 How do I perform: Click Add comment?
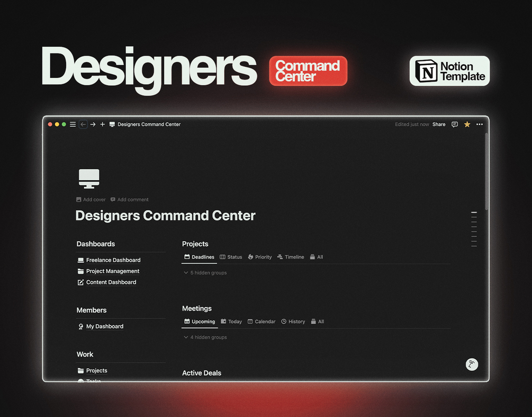tap(130, 200)
